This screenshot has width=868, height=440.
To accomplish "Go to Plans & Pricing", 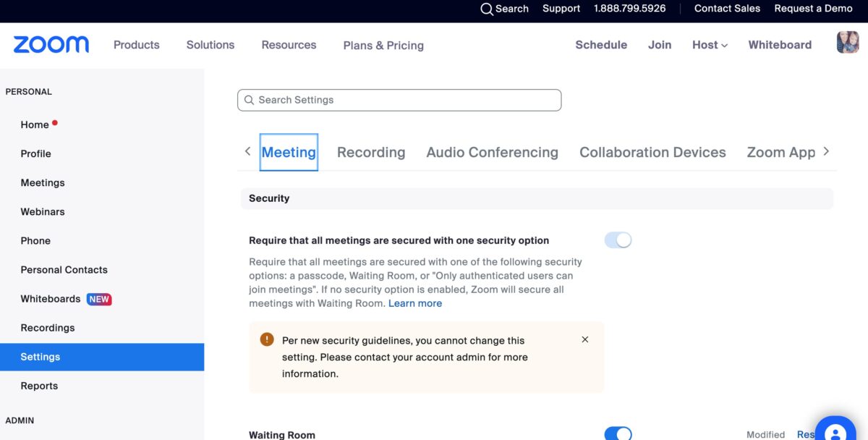I will click(x=383, y=46).
